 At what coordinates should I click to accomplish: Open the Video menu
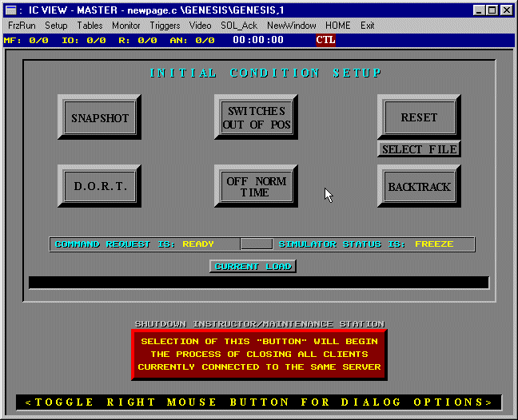click(200, 26)
